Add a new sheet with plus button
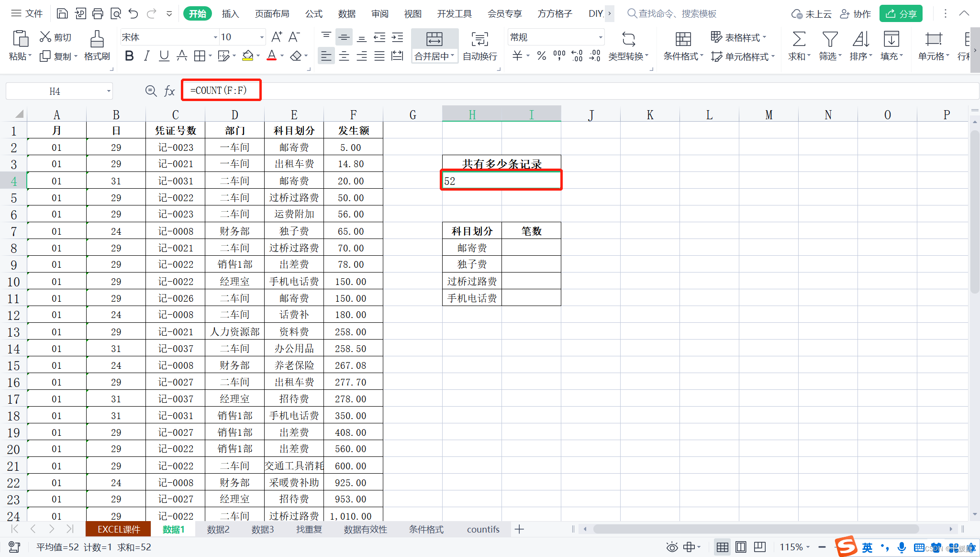 pyautogui.click(x=519, y=529)
